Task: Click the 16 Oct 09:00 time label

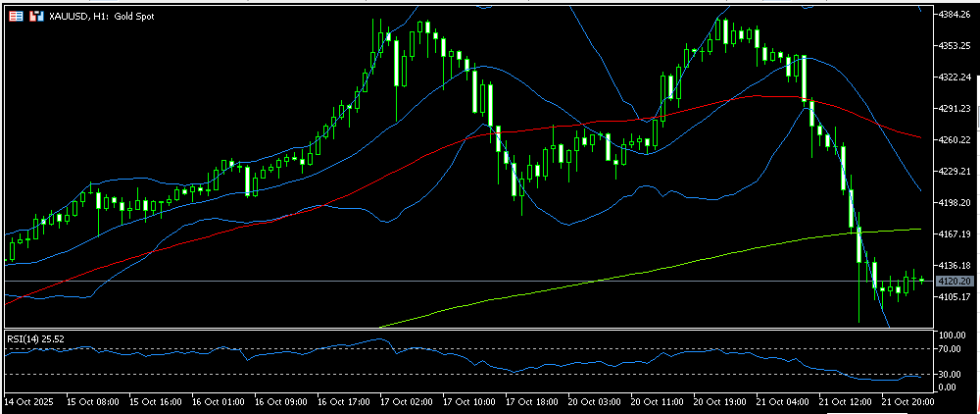Action: (x=280, y=400)
